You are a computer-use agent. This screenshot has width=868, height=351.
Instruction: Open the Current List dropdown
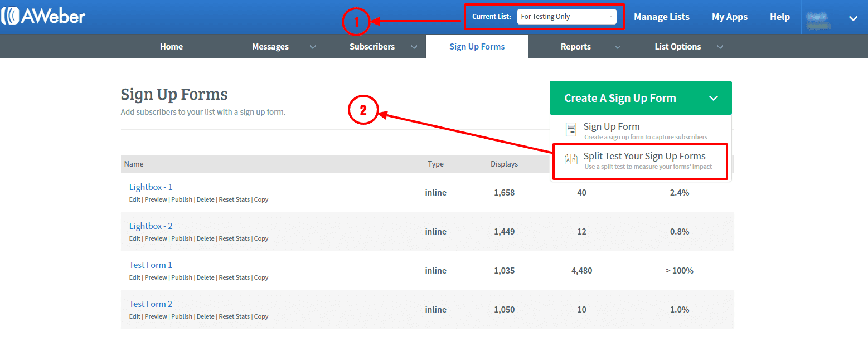(x=566, y=17)
